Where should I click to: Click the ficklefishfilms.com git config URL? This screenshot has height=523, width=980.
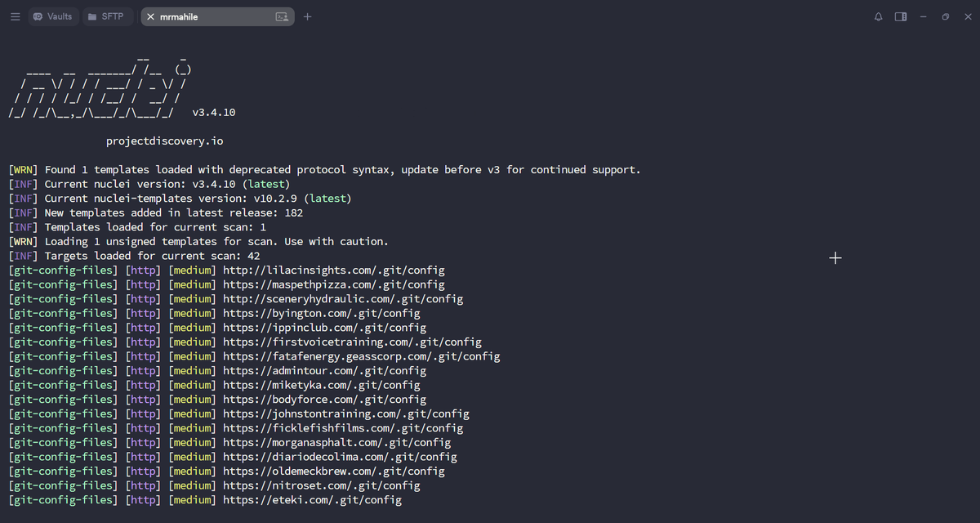343,428
